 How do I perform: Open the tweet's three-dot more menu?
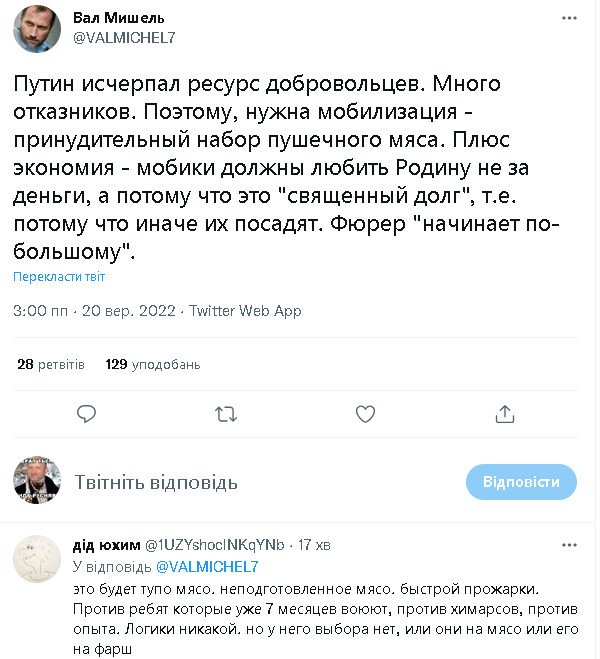[x=569, y=20]
